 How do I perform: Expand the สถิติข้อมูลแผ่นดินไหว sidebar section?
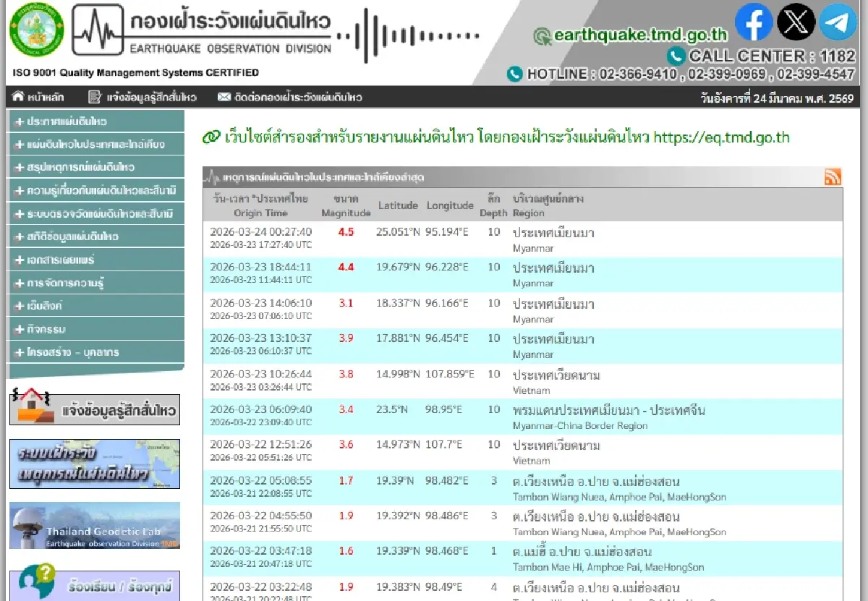click(x=94, y=236)
